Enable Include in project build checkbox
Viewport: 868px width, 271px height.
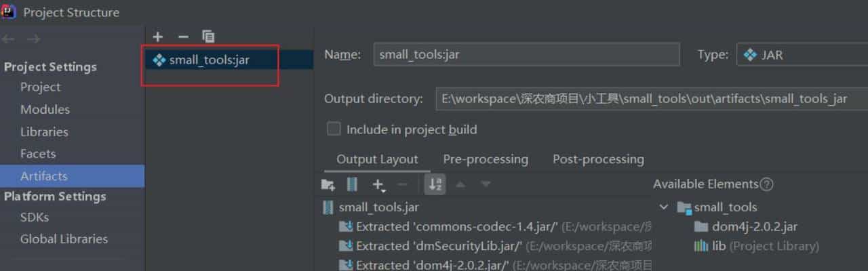click(x=334, y=129)
